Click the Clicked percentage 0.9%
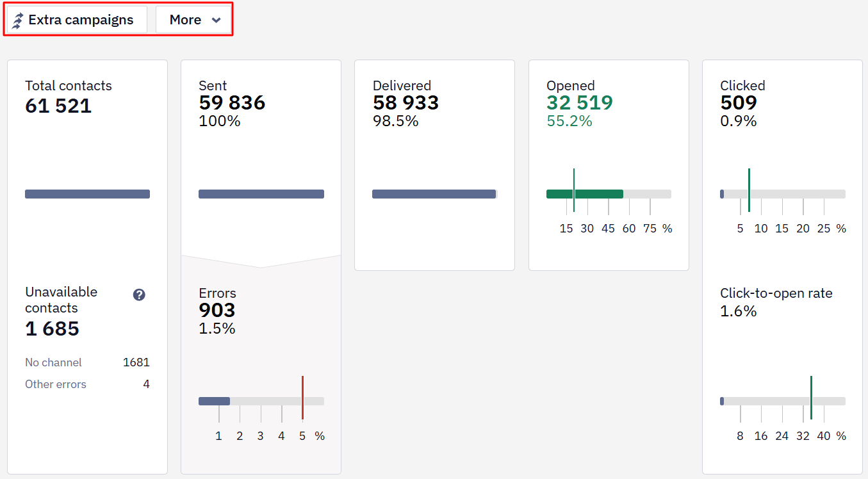 pyautogui.click(x=739, y=120)
